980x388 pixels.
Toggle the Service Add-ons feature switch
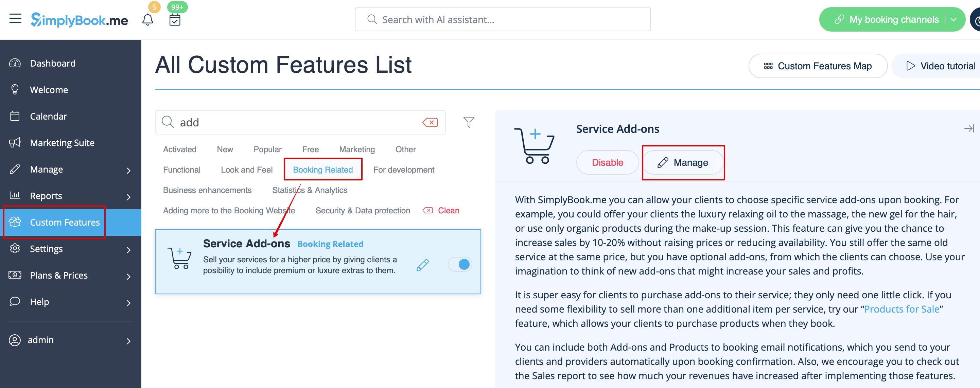(x=460, y=264)
